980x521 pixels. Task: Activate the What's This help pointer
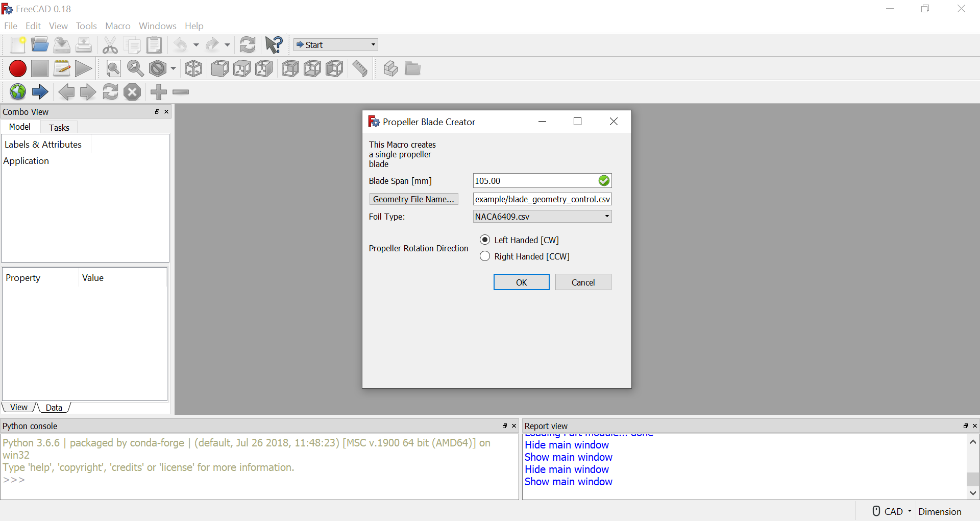(274, 45)
